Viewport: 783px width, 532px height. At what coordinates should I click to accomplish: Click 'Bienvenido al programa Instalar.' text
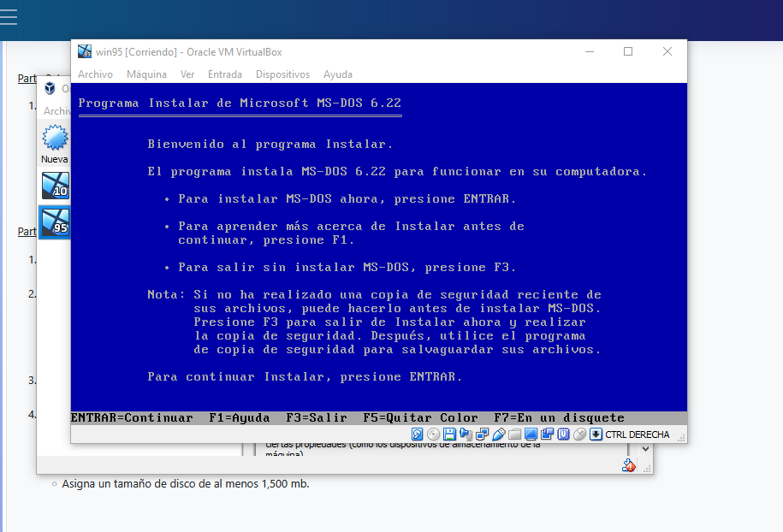click(270, 145)
